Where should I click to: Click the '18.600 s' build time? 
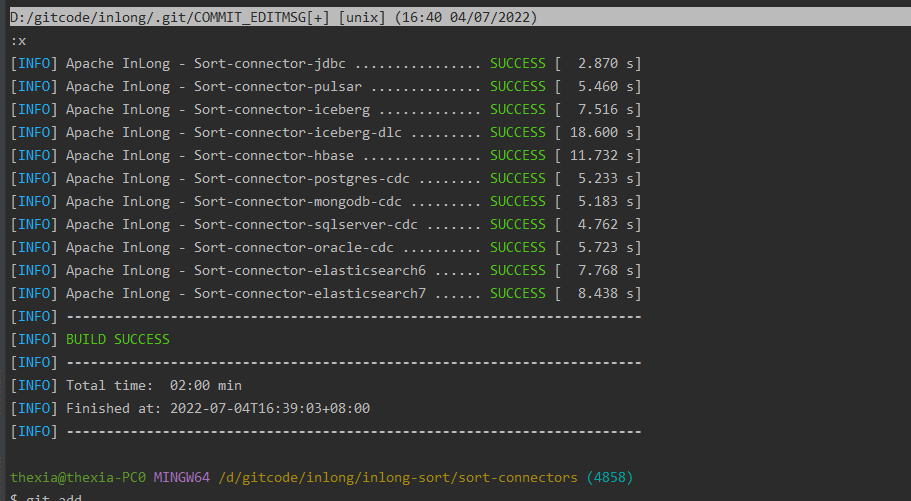click(x=601, y=133)
